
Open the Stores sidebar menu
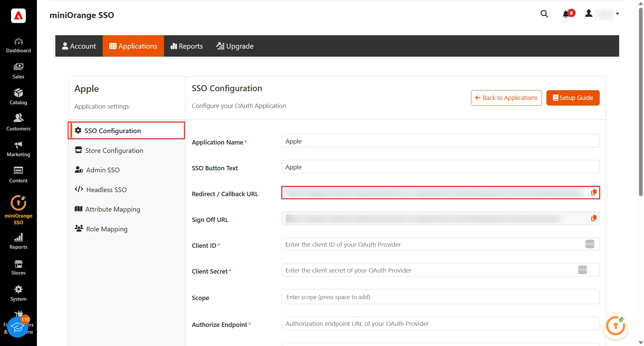[x=18, y=268]
